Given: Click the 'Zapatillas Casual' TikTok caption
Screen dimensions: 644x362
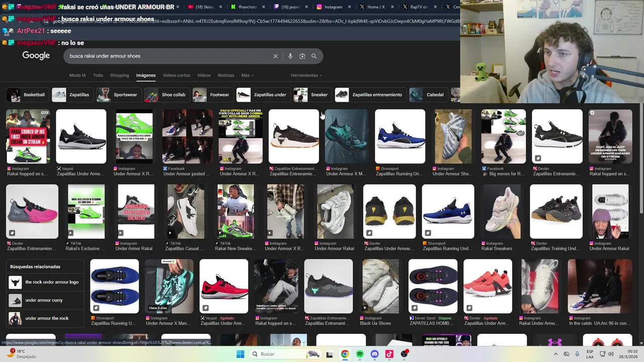Looking at the screenshot, I should click(x=184, y=248).
